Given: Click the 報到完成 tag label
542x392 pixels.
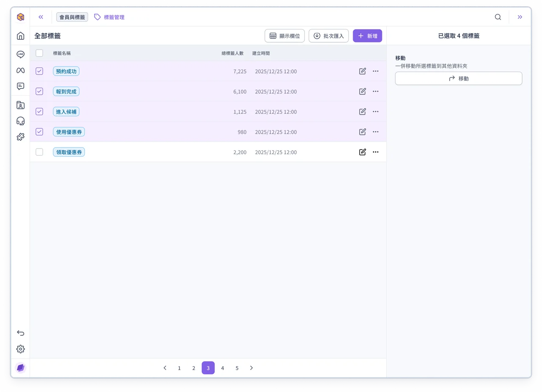Looking at the screenshot, I should coord(66,91).
